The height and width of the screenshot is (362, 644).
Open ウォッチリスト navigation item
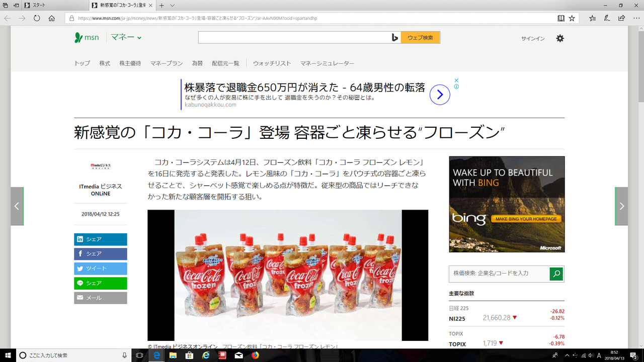[x=272, y=63]
